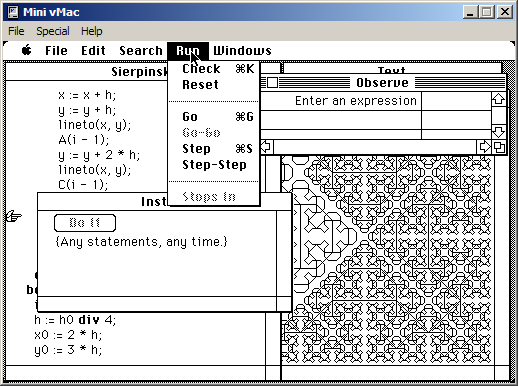Click the Observe window grow box

(499, 147)
